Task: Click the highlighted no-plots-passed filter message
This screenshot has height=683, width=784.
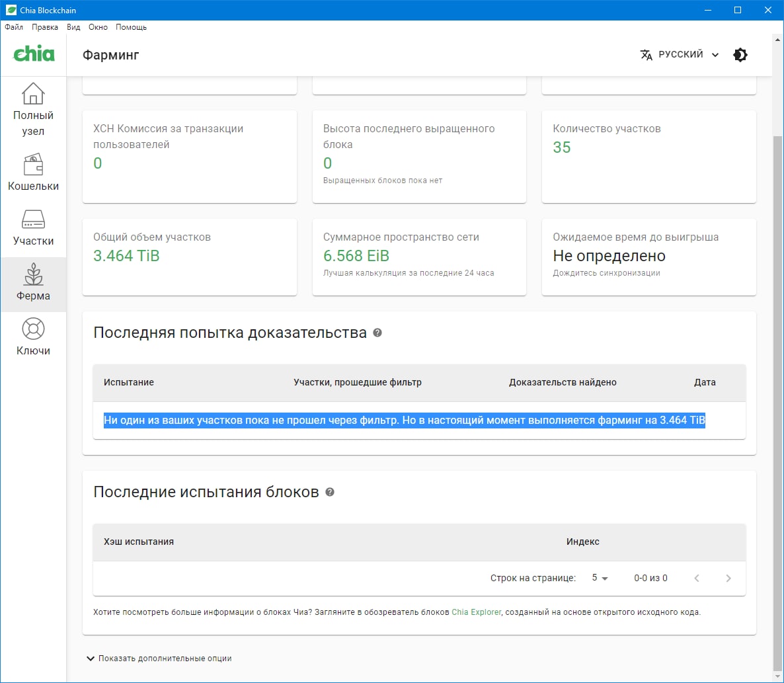Action: [404, 421]
